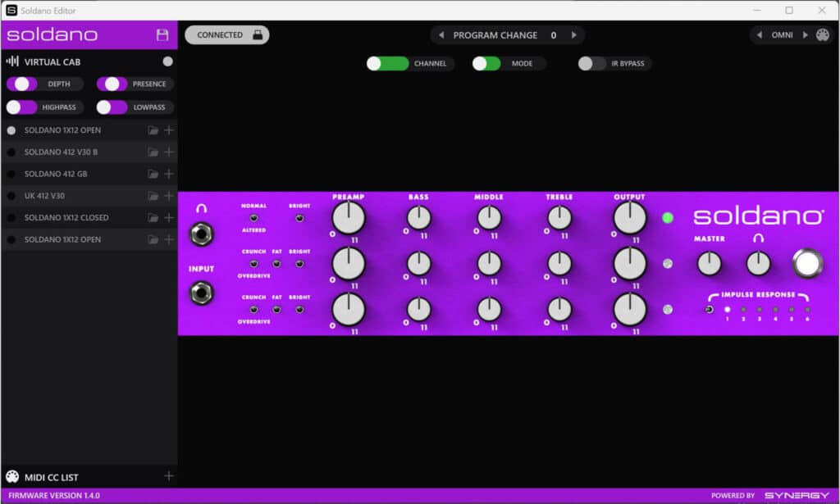
Task: Flip the FAT switch in the middle channel row
Action: (x=276, y=264)
